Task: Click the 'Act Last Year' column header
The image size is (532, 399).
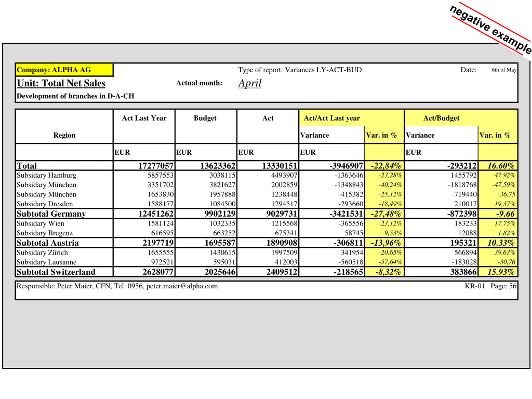Action: [x=144, y=118]
